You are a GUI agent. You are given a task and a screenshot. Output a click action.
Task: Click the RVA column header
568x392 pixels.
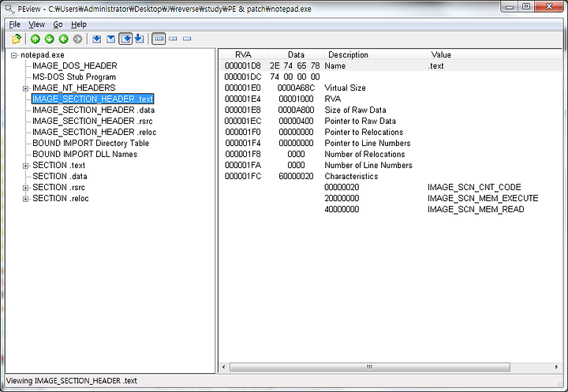(x=243, y=54)
